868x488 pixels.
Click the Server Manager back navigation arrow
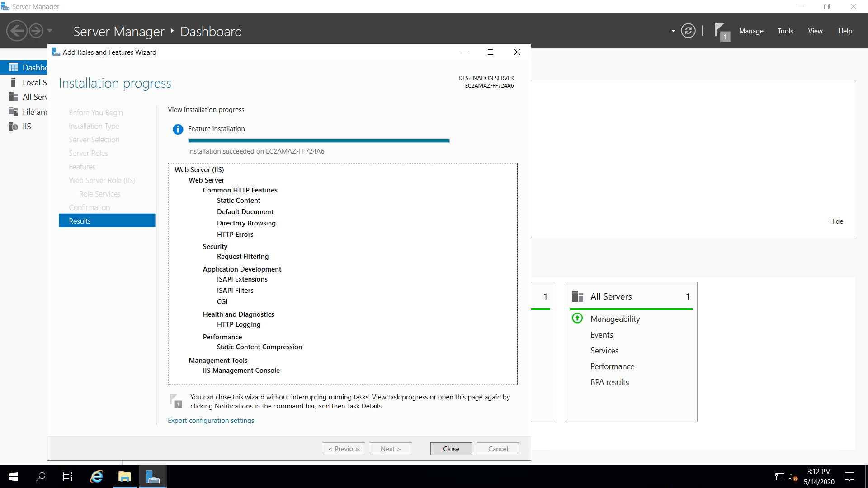pyautogui.click(x=17, y=31)
